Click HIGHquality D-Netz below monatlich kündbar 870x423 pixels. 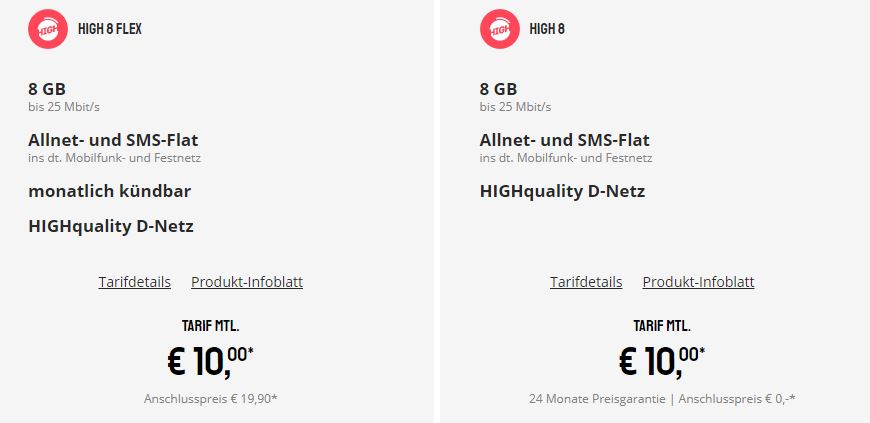tap(111, 226)
